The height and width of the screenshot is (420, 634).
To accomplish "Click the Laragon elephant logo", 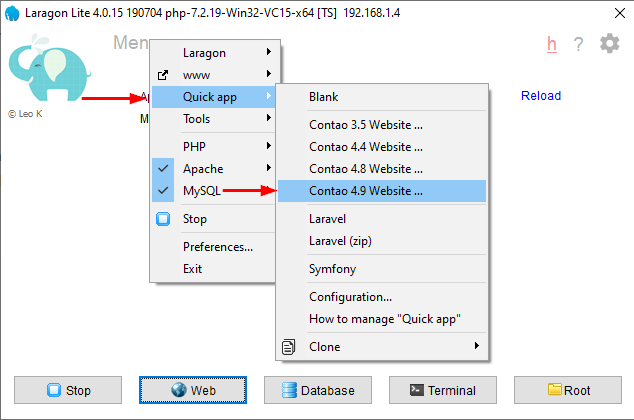I will pyautogui.click(x=49, y=68).
